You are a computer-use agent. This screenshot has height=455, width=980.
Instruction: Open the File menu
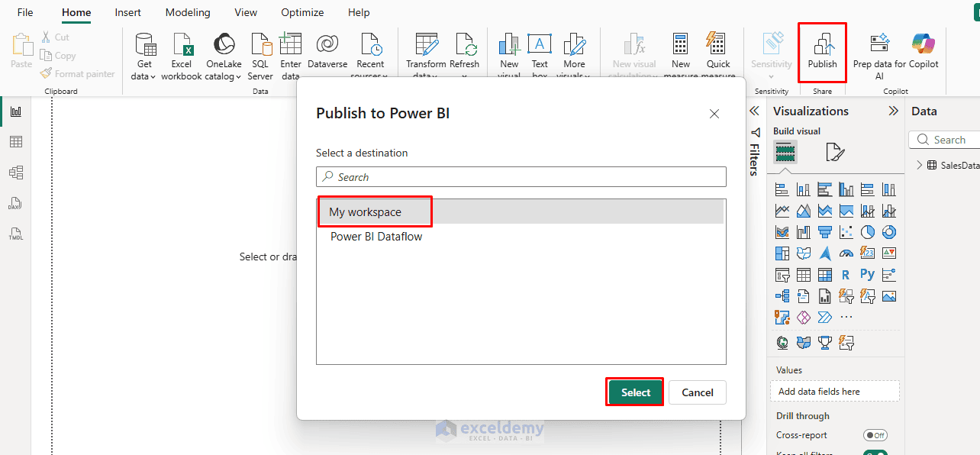click(25, 12)
